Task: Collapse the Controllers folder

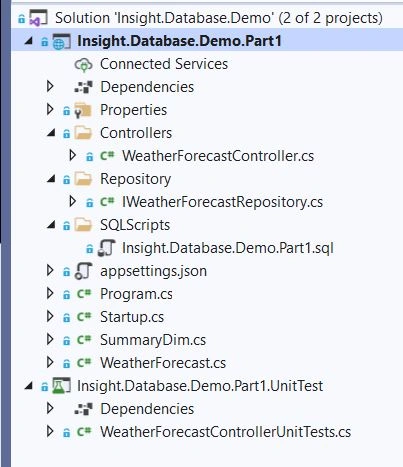Action: click(x=51, y=133)
